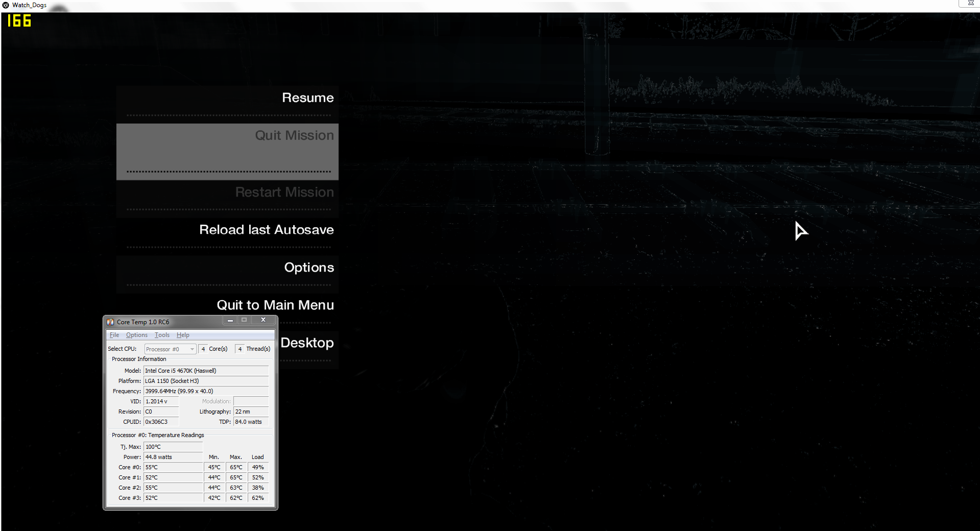Open Core Temp Help menu
Screen dimensions: 980x531
point(183,335)
